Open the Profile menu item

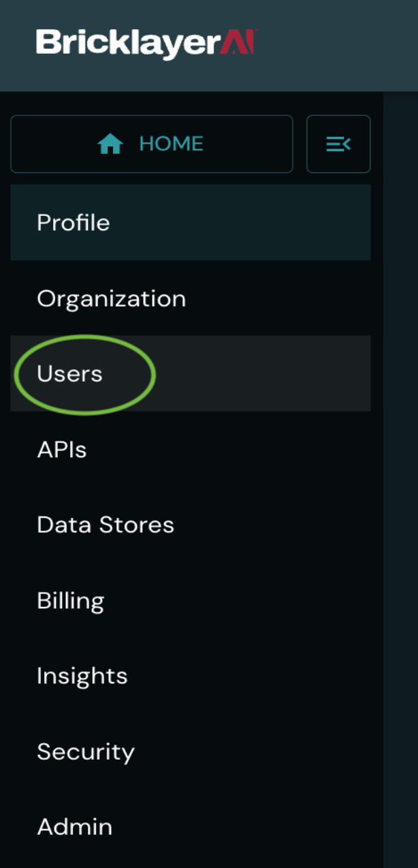coord(74,223)
